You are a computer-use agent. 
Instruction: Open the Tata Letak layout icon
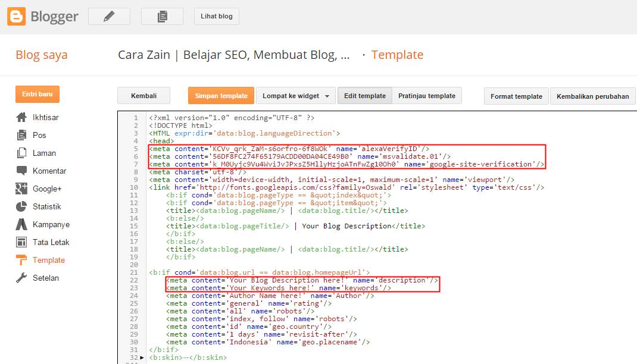point(21,242)
